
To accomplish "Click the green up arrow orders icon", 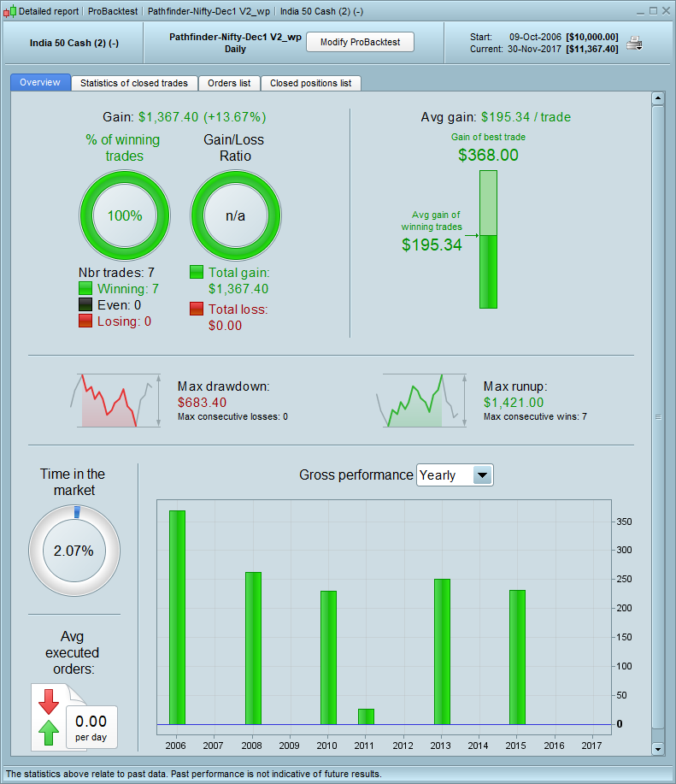I will 49,733.
